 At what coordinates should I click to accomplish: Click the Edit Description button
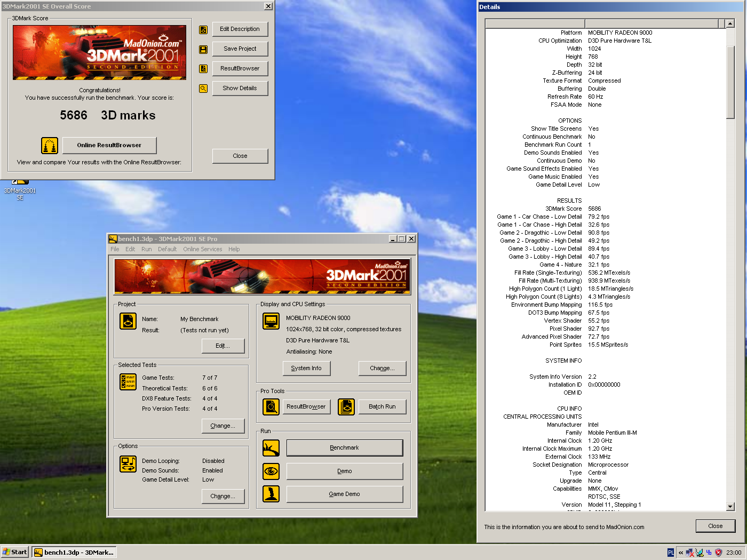[240, 29]
